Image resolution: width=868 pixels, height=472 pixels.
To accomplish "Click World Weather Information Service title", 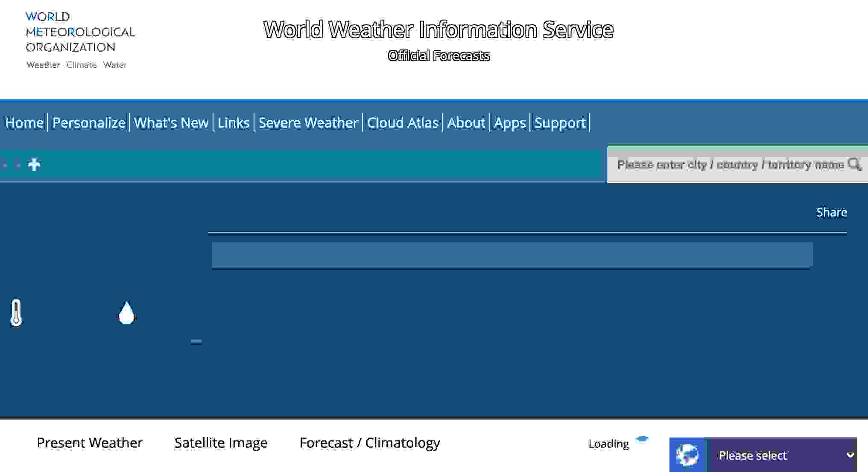I will (x=438, y=29).
